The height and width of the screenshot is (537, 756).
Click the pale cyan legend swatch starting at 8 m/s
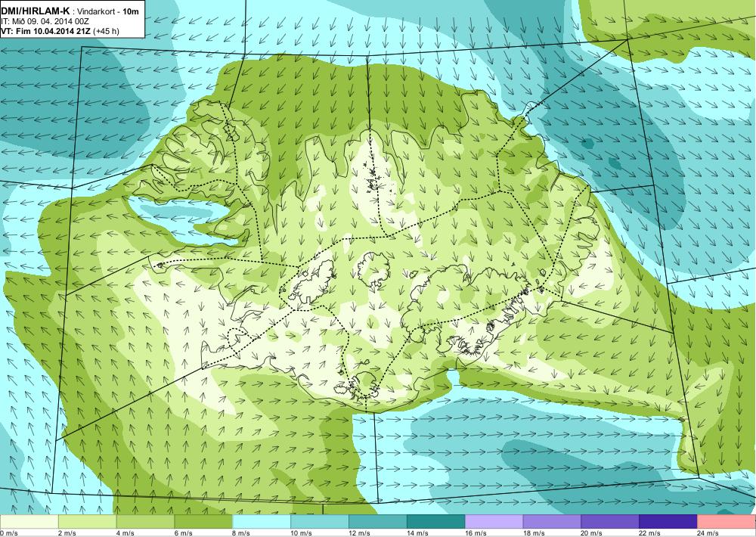click(x=262, y=522)
